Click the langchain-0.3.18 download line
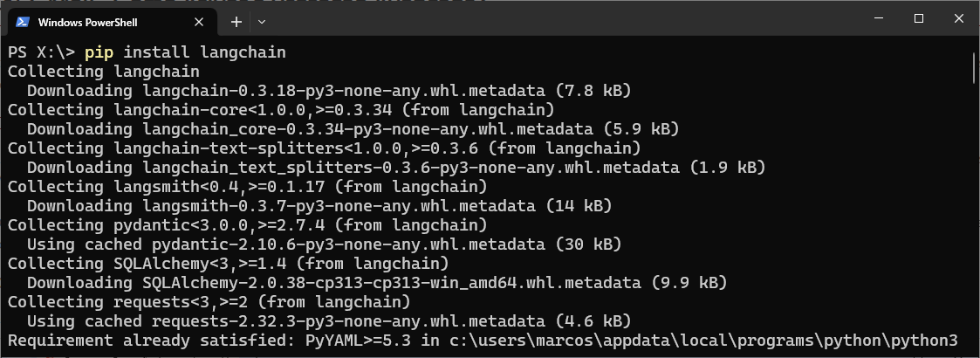This screenshot has height=358, width=980. 329,91
